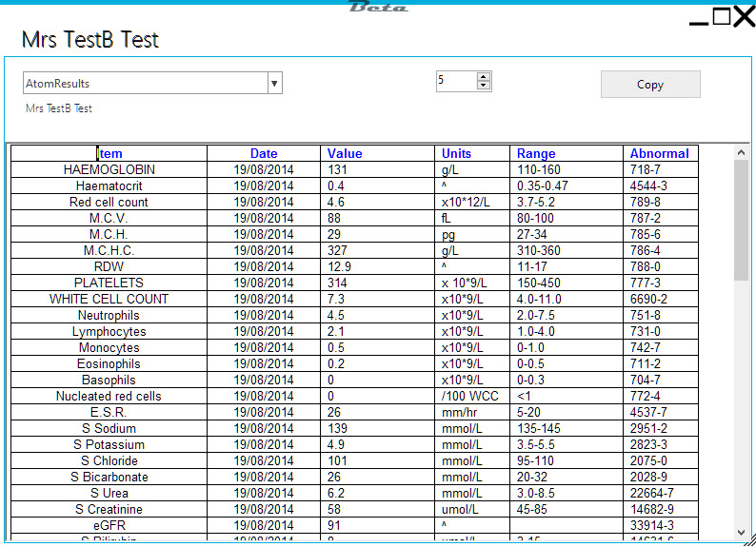Select the Lymphocytes item cell

(x=109, y=331)
